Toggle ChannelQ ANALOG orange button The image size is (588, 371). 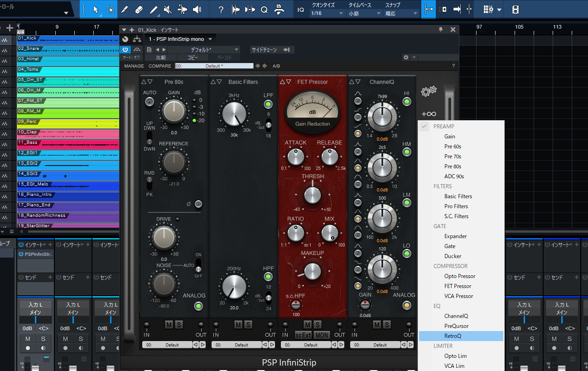(407, 305)
